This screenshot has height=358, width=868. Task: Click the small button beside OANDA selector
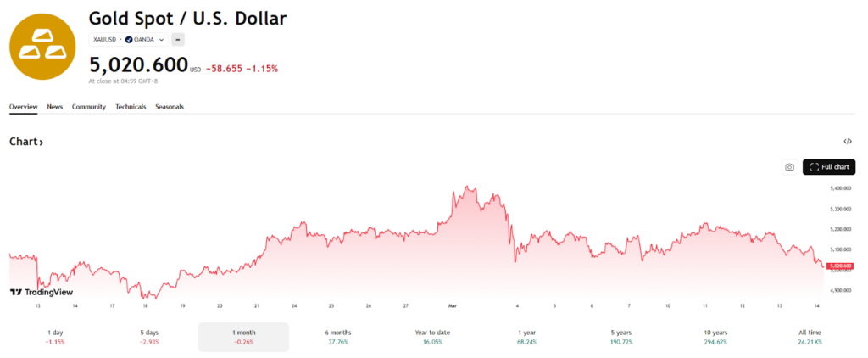(177, 39)
